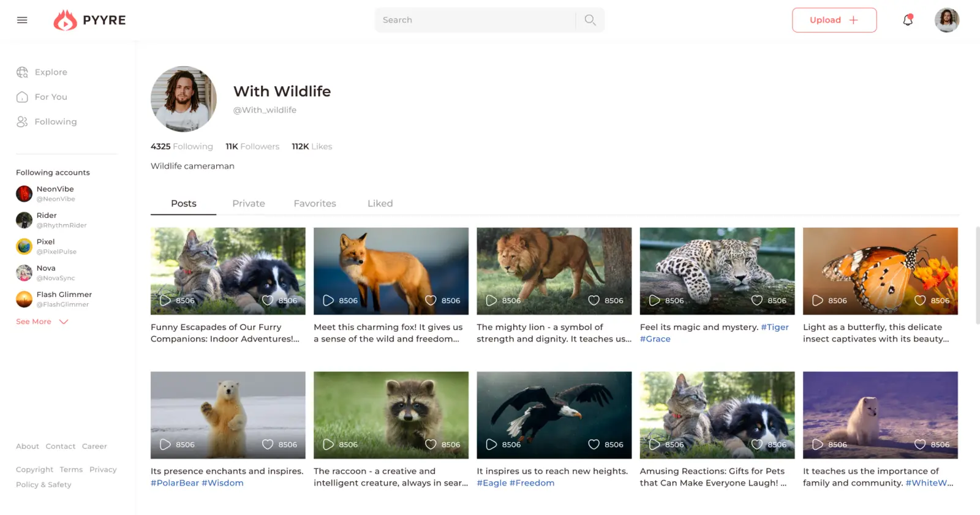Toggle like on the polar bear video

268,445
